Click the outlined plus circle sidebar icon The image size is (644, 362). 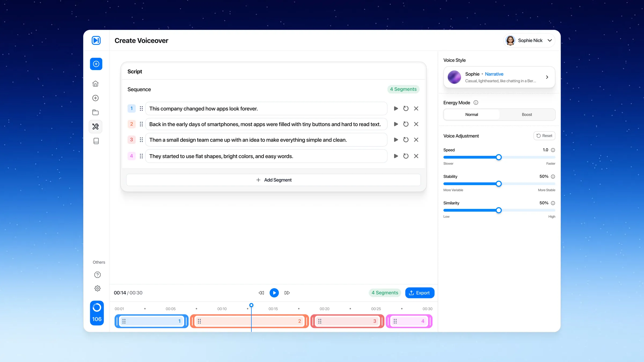pos(96,98)
